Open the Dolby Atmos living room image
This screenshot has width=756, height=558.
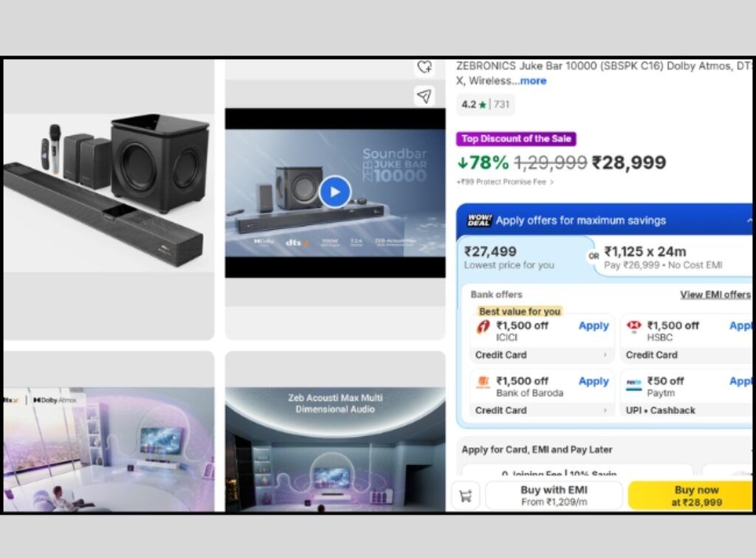109,449
